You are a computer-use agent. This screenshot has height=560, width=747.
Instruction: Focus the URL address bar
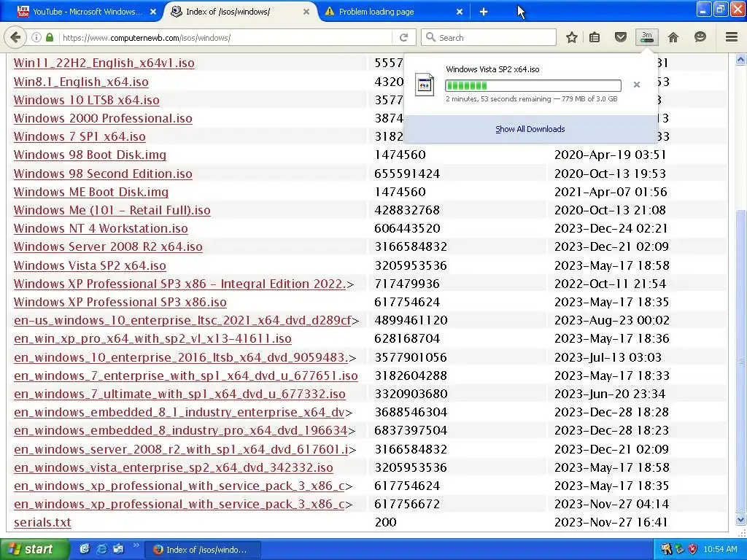pos(226,38)
